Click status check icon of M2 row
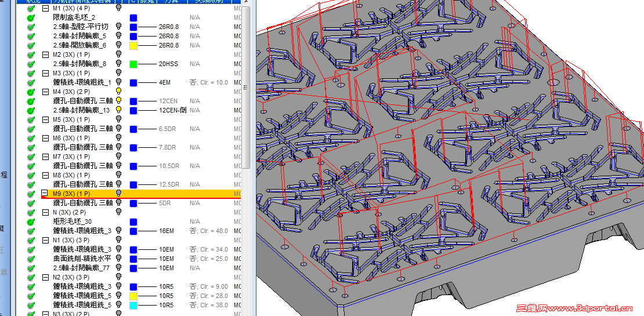 pos(31,55)
